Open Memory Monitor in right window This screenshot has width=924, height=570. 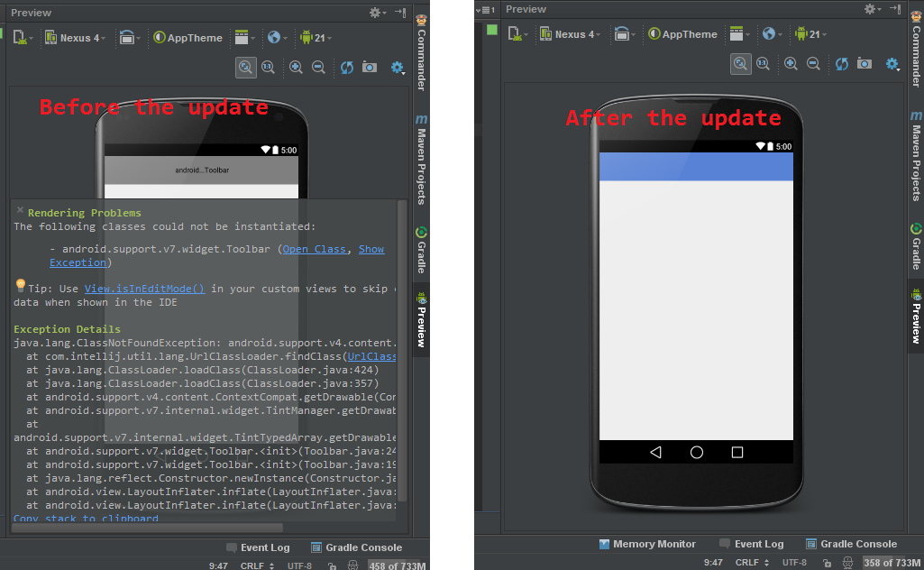(647, 544)
